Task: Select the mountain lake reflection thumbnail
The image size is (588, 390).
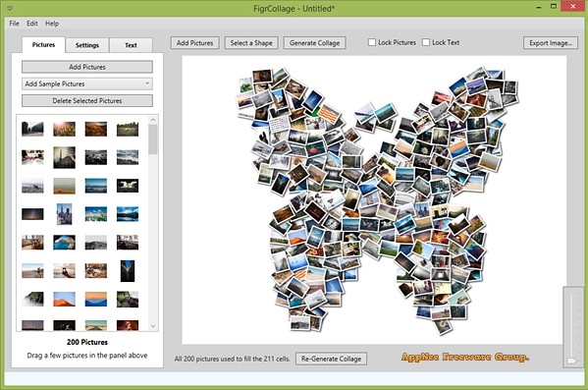Action: (128, 214)
